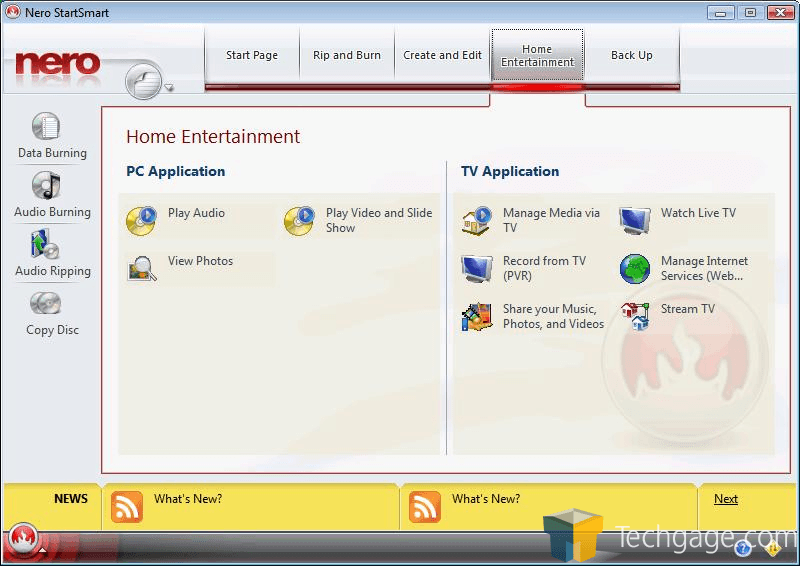The height and width of the screenshot is (566, 800).
Task: Click the Home Entertainment page heading
Action: click(213, 136)
